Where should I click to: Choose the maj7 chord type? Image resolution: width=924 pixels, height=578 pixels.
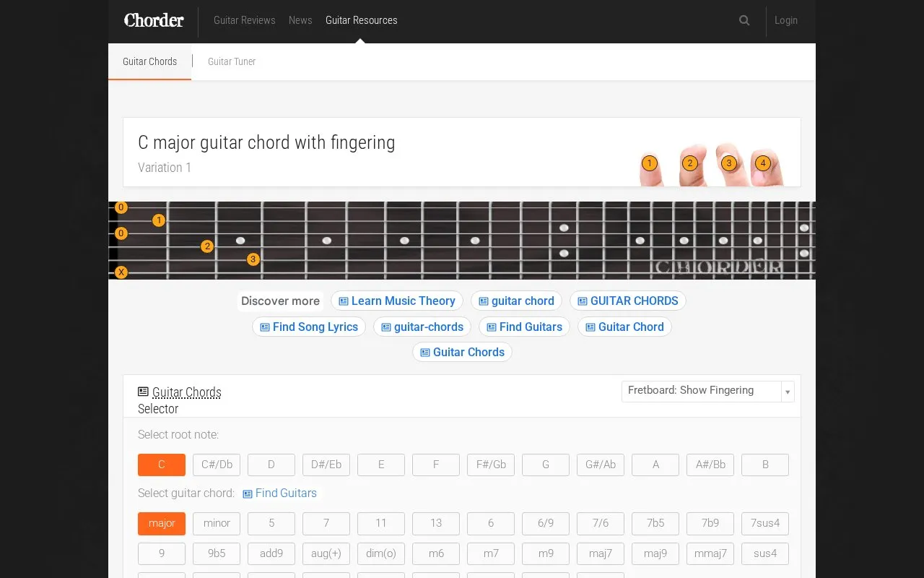tap(601, 553)
